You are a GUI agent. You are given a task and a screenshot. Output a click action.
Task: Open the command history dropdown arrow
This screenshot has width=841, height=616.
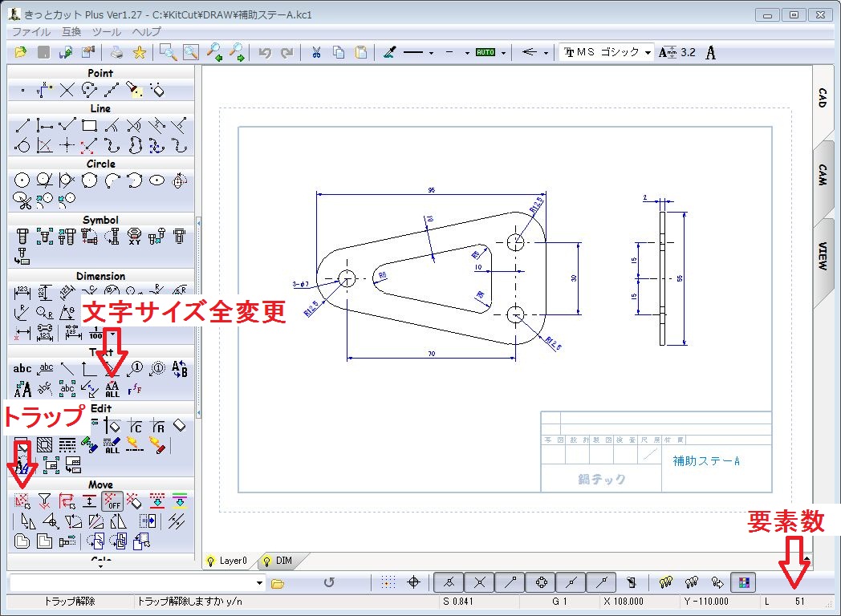[x=259, y=583]
